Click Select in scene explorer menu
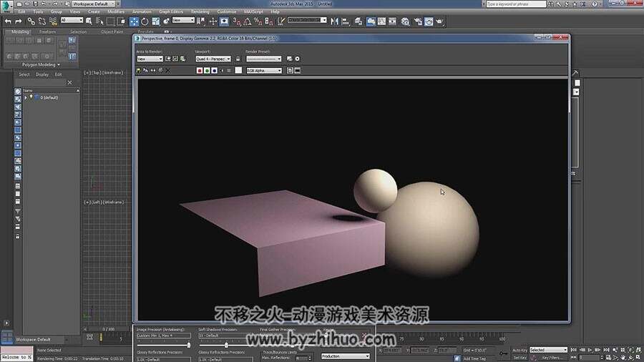This screenshot has height=362, width=644. point(24,74)
